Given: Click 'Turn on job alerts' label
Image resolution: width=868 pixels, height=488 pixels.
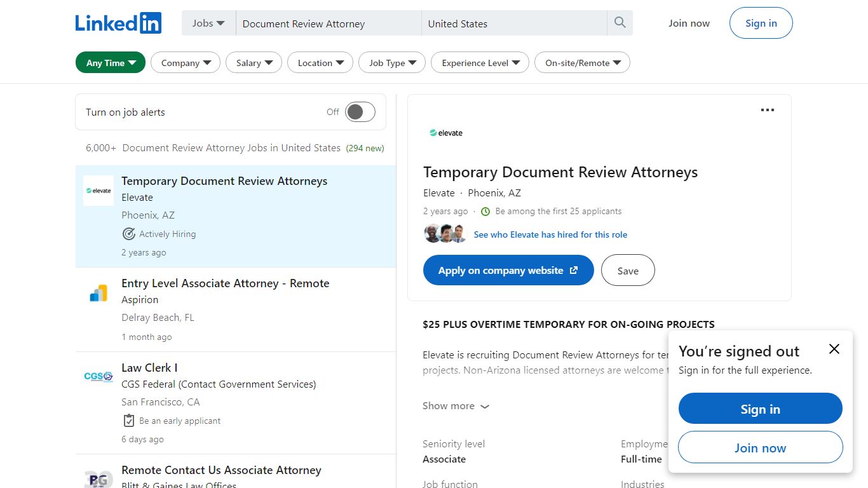Looking at the screenshot, I should pyautogui.click(x=125, y=112).
